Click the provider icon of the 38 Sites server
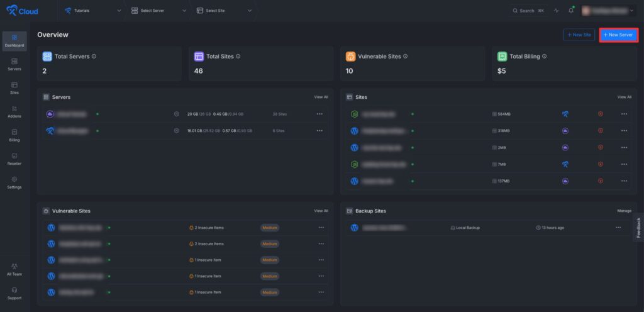Screen dimensions: 644x312 click(50, 114)
